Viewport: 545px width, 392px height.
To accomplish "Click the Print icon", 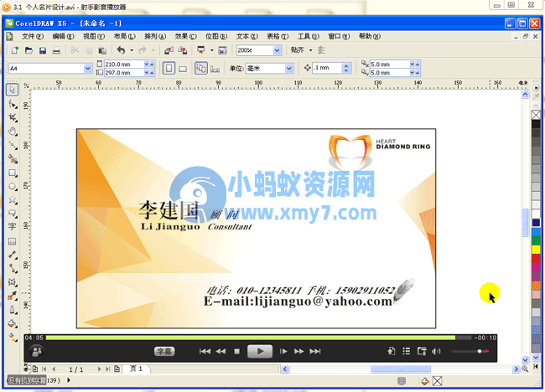I will (56, 50).
